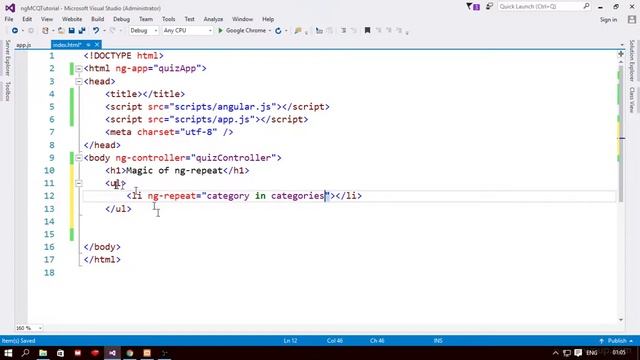Open the Action Center notification icon
Viewport: 640px width, 360px height.
pyautogui.click(x=578, y=353)
